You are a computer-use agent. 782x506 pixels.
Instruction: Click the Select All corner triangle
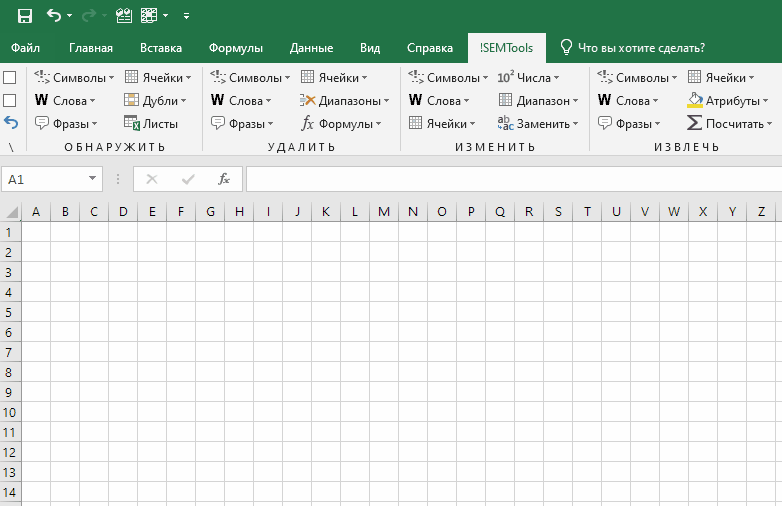pos(11,212)
